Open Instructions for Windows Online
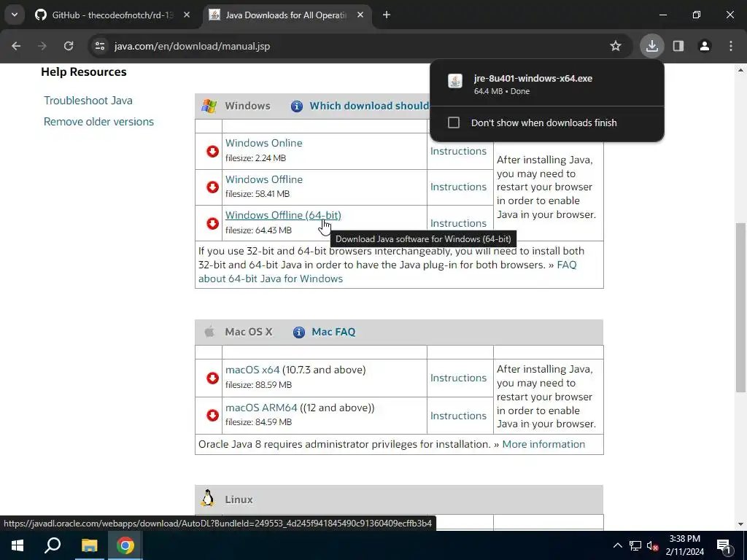This screenshot has width=747, height=560. (x=458, y=151)
